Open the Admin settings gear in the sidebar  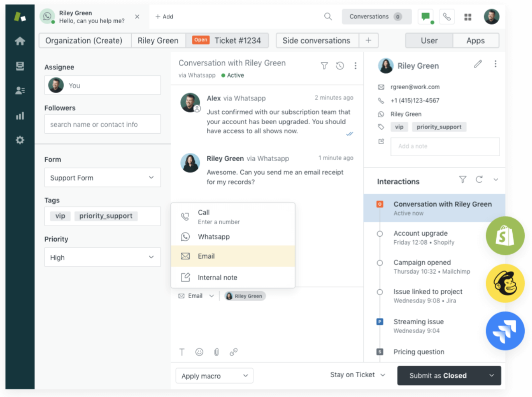pyautogui.click(x=20, y=140)
